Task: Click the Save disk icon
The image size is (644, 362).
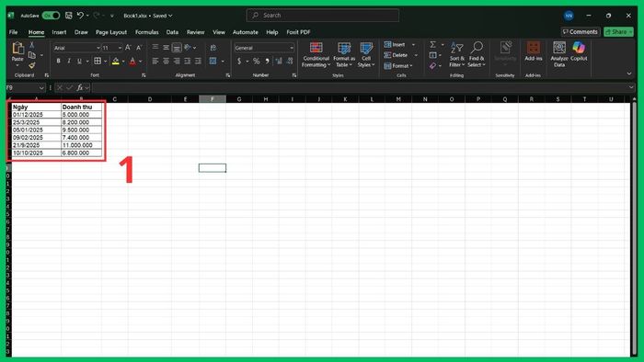Action: tap(69, 16)
